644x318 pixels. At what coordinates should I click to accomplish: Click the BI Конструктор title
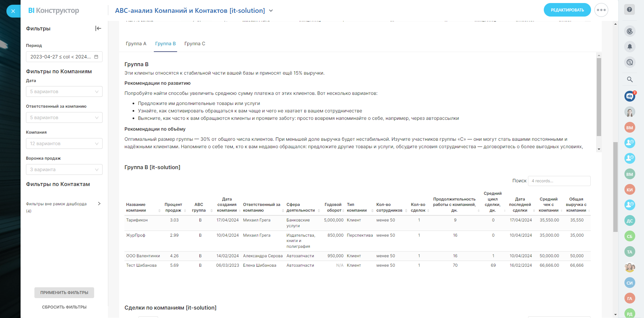(x=54, y=11)
